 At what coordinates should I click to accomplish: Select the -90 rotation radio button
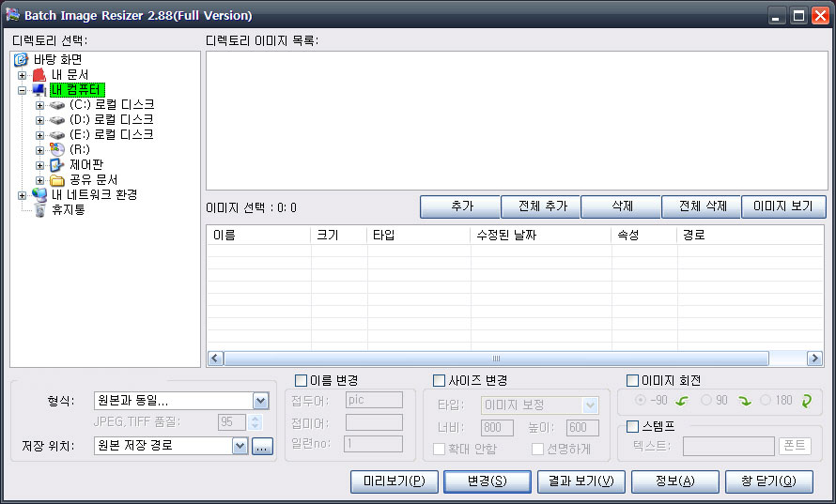click(x=641, y=400)
